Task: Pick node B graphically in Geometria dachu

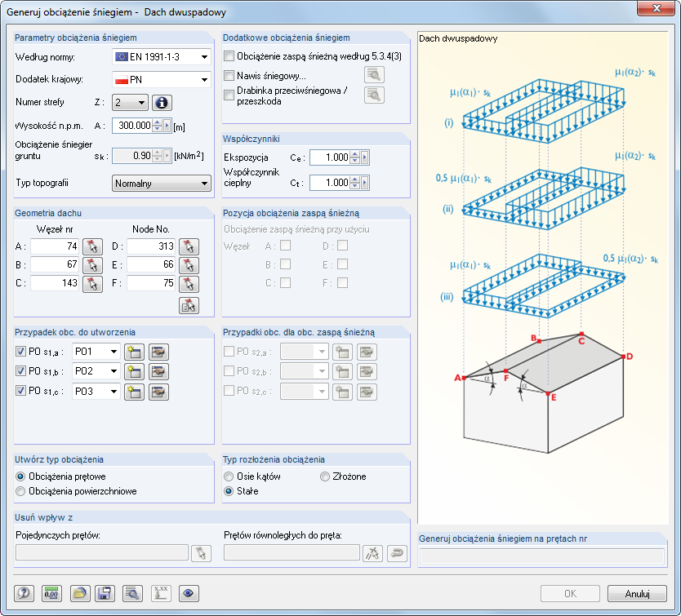Action: click(x=92, y=265)
